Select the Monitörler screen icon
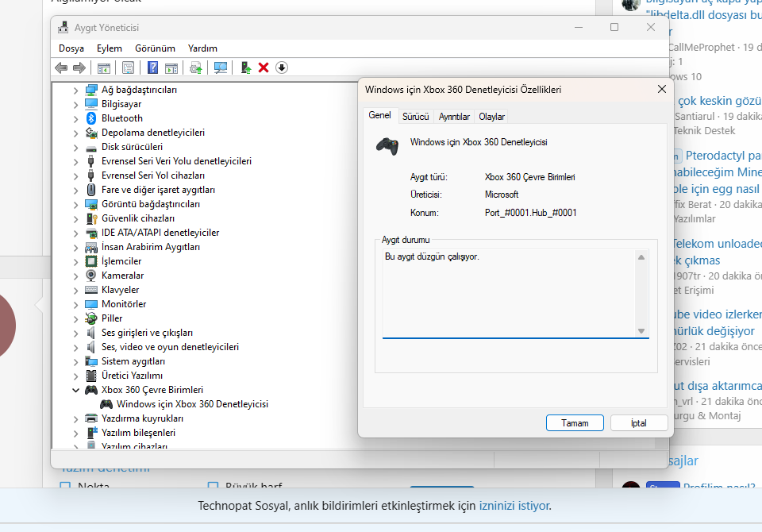The width and height of the screenshot is (762, 532). point(90,304)
